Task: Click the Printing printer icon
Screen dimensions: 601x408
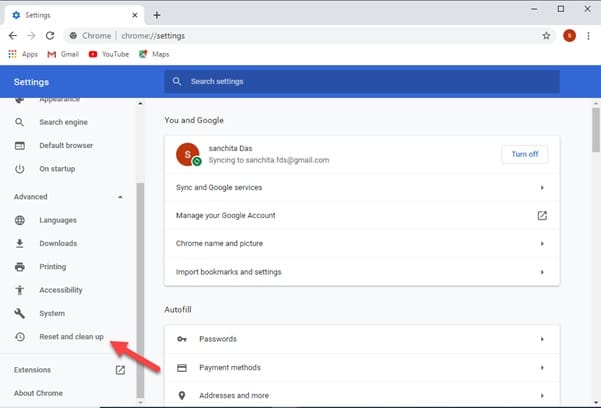Action: (x=20, y=267)
